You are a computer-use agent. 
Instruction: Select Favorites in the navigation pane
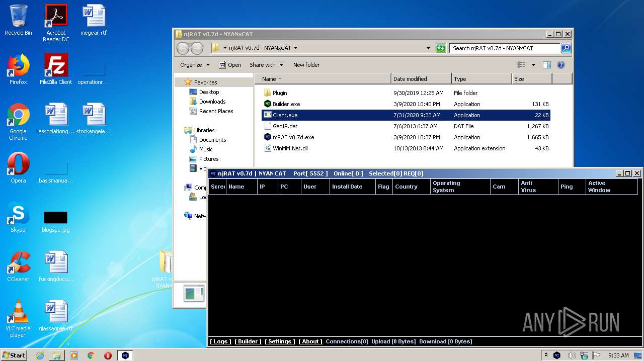tap(205, 82)
